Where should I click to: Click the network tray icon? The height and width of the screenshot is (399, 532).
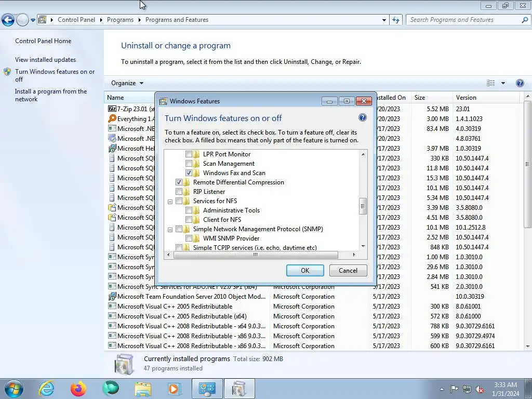click(x=467, y=389)
